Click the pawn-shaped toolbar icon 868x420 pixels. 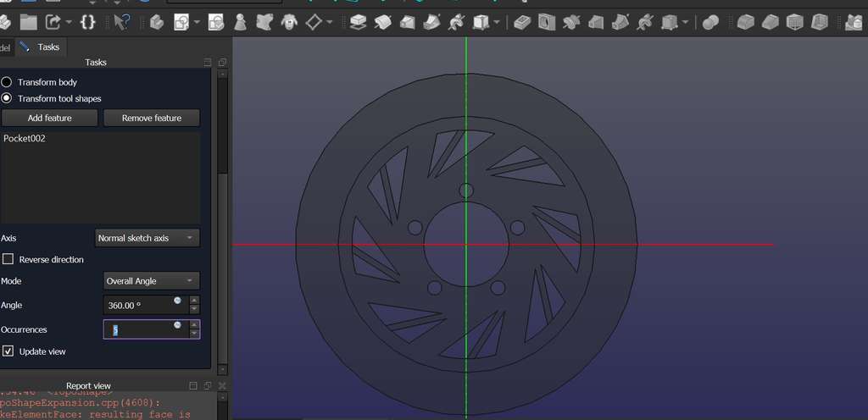coord(240,22)
